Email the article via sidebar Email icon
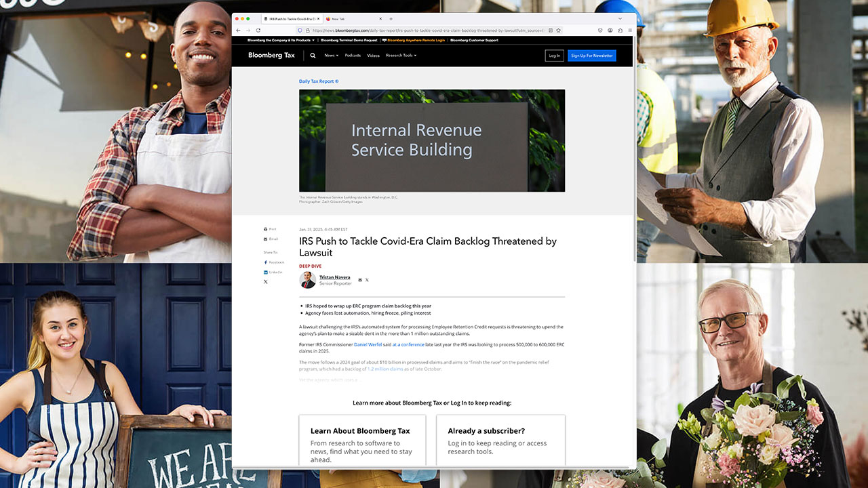 coord(271,239)
